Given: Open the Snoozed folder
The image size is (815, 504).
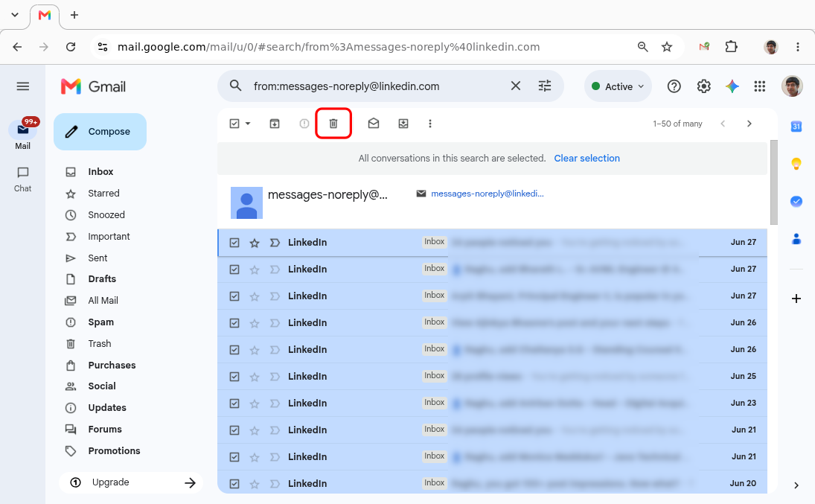Looking at the screenshot, I should [x=106, y=215].
